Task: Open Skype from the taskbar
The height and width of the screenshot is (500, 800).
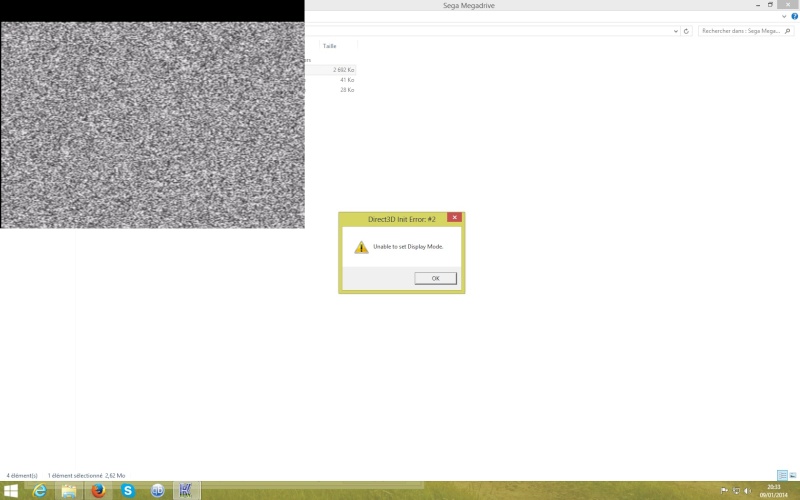Action: (128, 491)
